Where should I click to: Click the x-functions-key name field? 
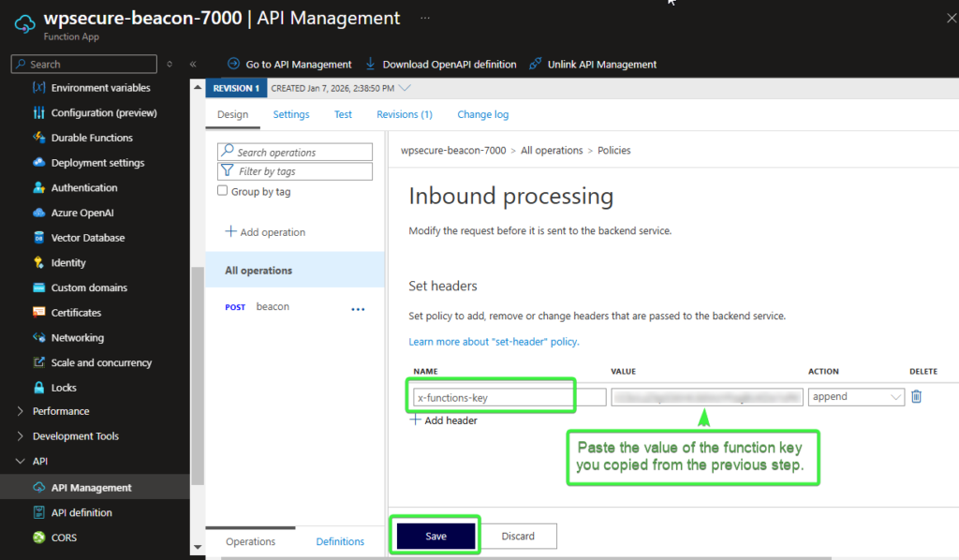coord(493,397)
